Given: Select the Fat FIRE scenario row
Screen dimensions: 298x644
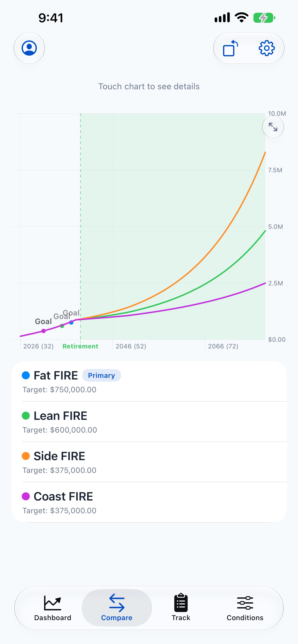Looking at the screenshot, I should 149,382.
